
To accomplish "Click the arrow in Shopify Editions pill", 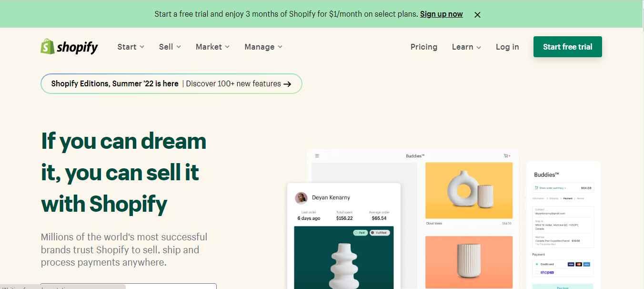I will coord(287,84).
